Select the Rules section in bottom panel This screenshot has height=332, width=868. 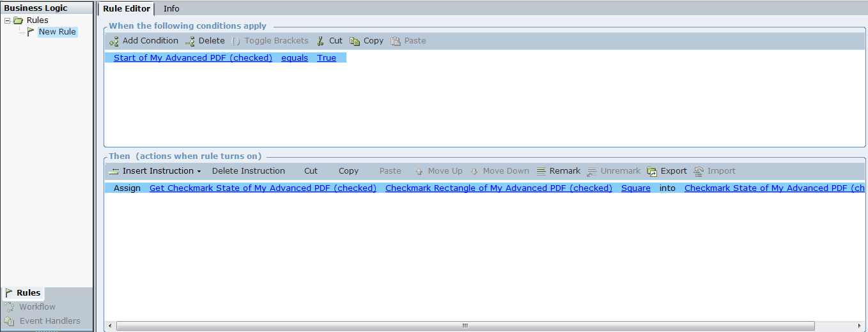click(x=28, y=293)
